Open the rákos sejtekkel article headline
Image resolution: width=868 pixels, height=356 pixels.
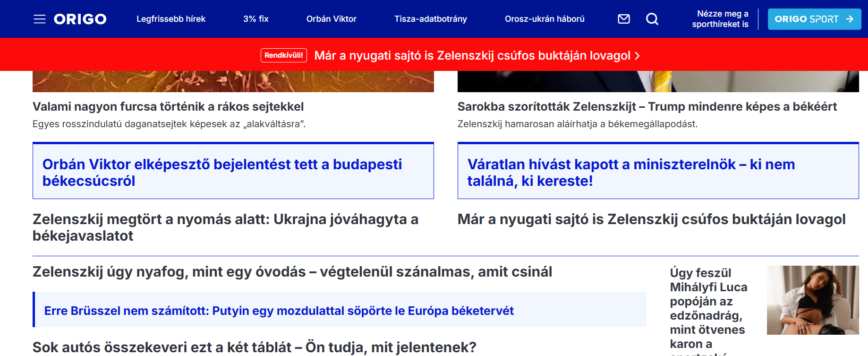point(168,107)
